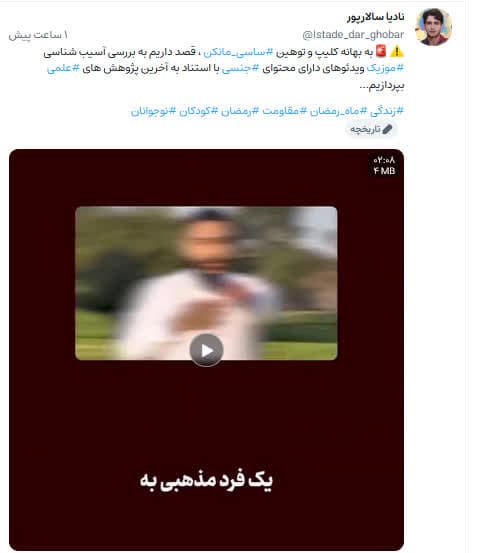Click the ۱ ساعت پیش timestamp
Screen dimensions: 478x553
[38, 35]
